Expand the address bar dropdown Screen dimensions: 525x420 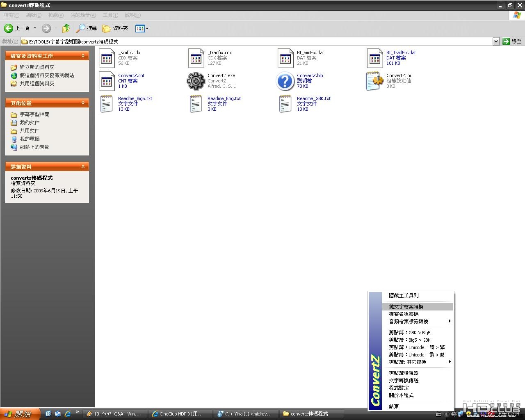[496, 41]
